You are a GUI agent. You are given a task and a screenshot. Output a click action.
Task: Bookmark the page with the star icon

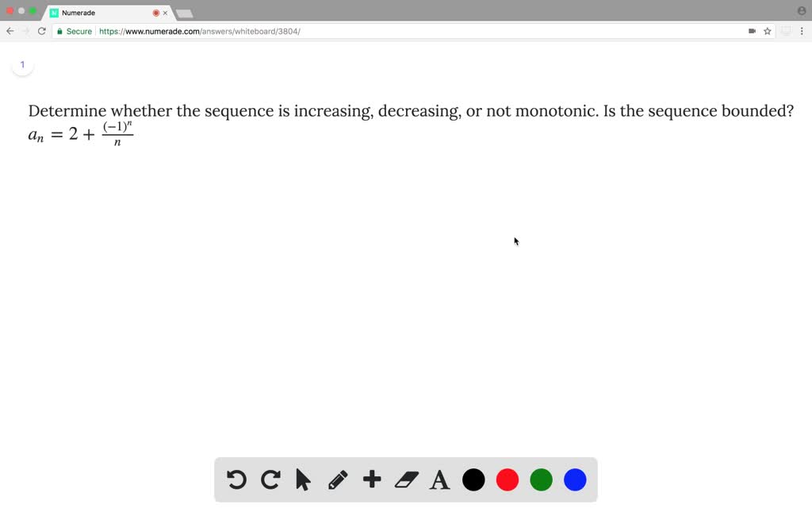tap(767, 31)
